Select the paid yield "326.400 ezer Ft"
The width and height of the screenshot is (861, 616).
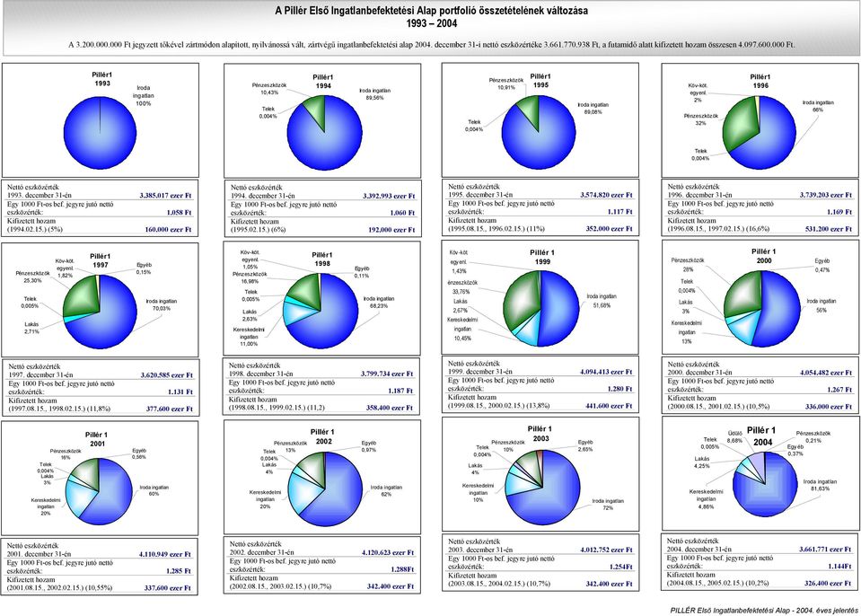[x=828, y=583]
